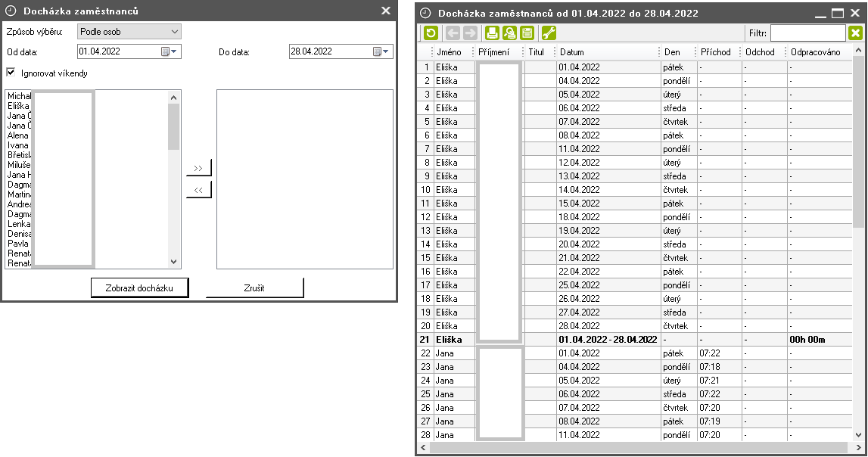868x457 pixels.
Task: Click attendance table vertical scrollbar thumb
Action: tap(858, 141)
